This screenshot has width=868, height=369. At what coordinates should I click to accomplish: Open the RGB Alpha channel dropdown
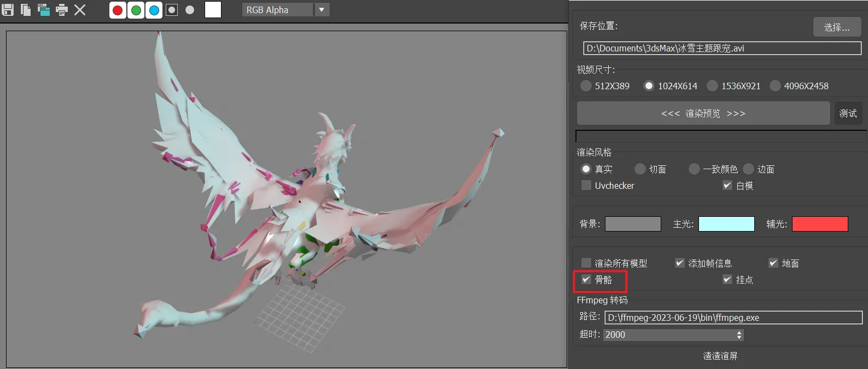tap(286, 10)
